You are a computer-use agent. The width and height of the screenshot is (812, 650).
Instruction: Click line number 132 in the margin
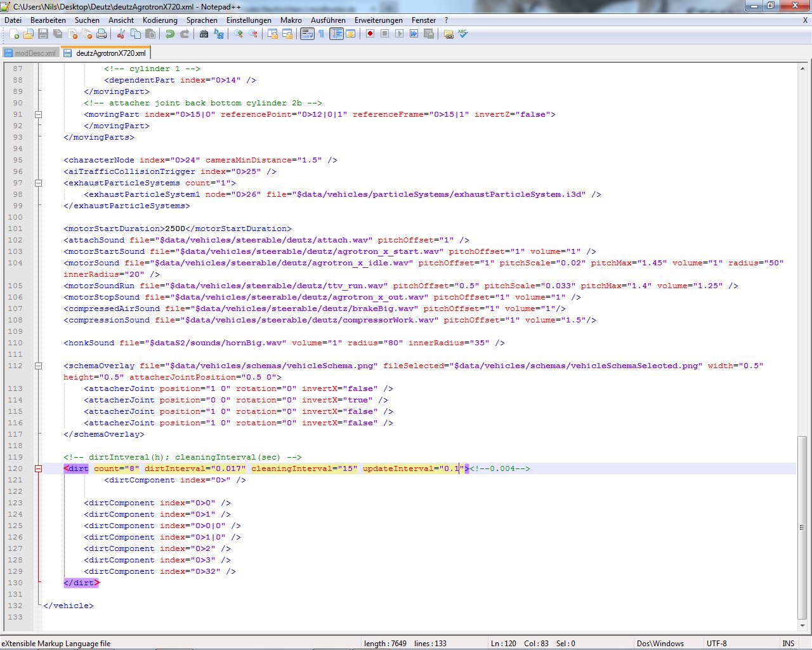15,606
